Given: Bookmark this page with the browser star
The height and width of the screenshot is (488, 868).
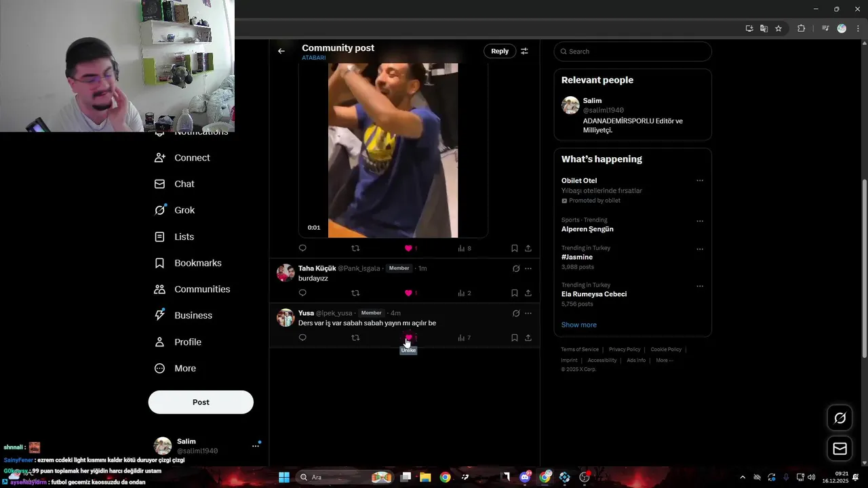Looking at the screenshot, I should [778, 28].
